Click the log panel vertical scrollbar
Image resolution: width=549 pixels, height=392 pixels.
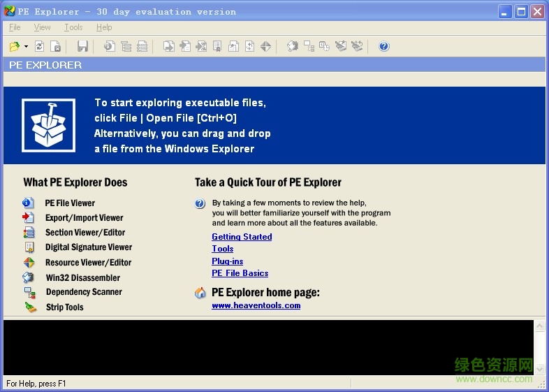click(539, 348)
